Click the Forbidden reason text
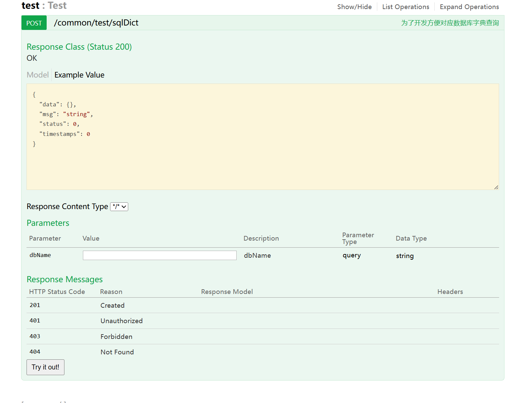 coord(116,337)
